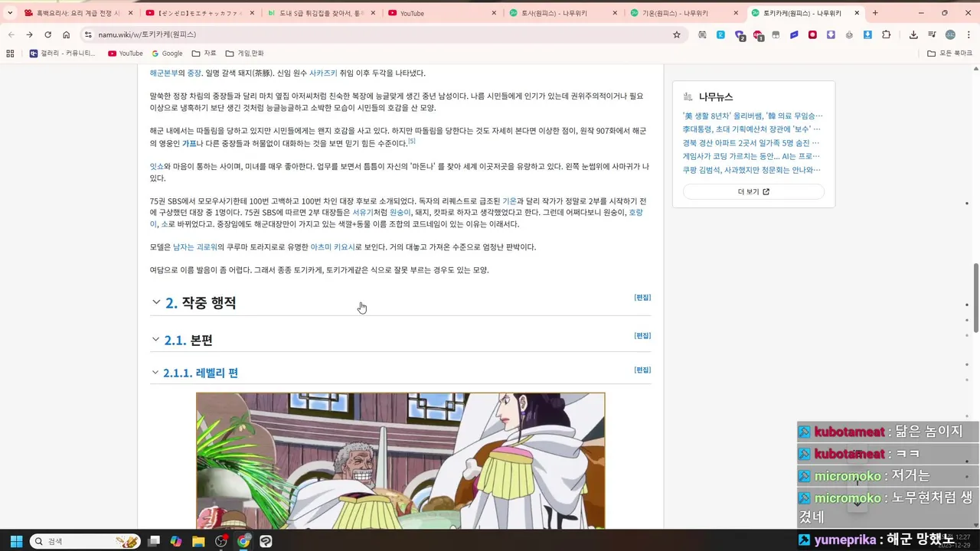
Task: Open the 가프 link
Action: 189,143
